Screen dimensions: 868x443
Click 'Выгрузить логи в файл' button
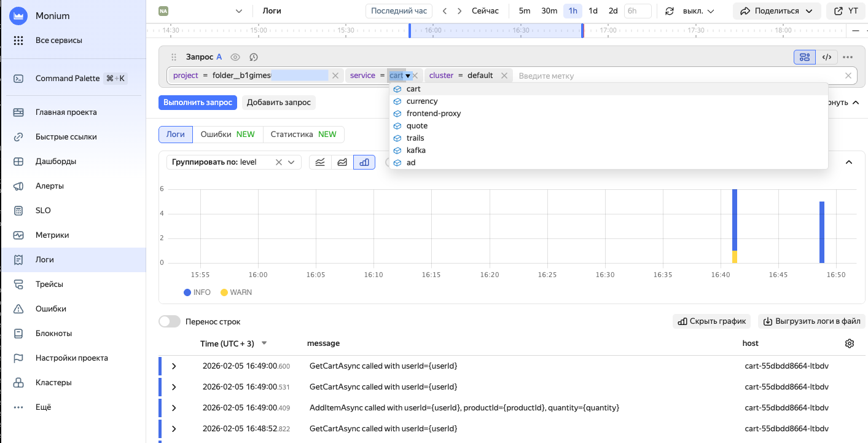pyautogui.click(x=811, y=321)
